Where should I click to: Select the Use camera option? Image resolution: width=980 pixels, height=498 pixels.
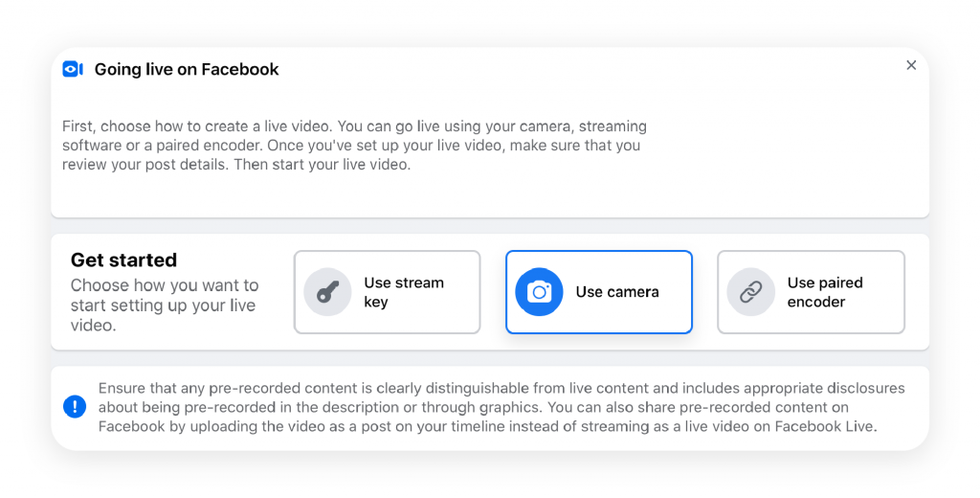point(599,292)
